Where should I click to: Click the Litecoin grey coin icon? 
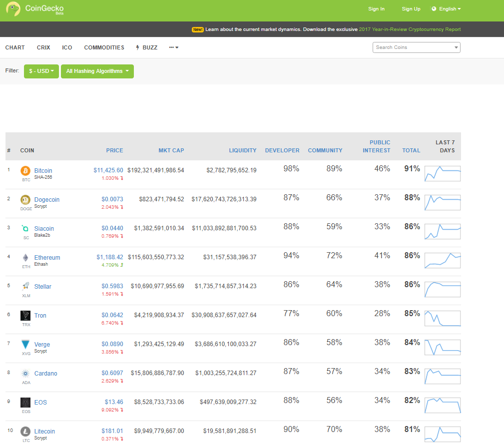pos(25,431)
